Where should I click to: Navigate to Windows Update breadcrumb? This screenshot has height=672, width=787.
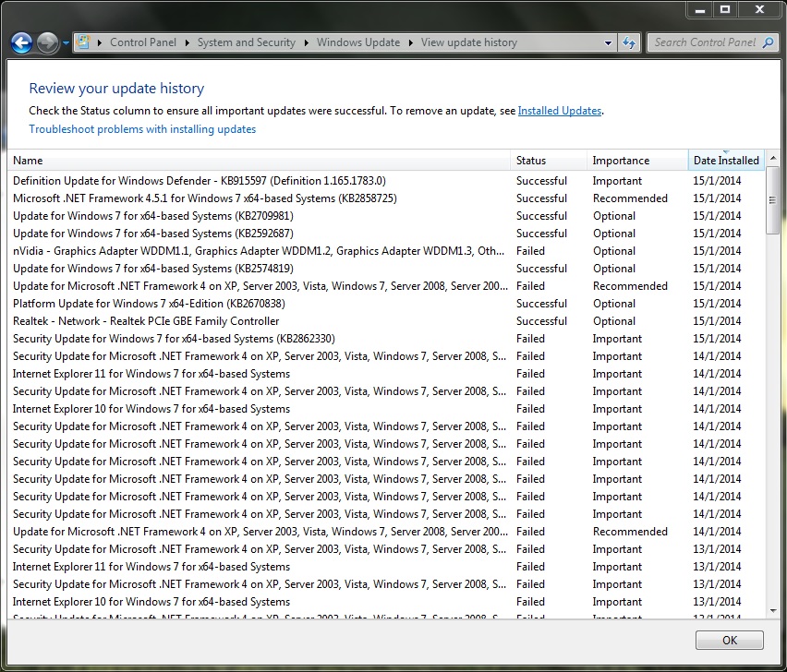pos(358,42)
